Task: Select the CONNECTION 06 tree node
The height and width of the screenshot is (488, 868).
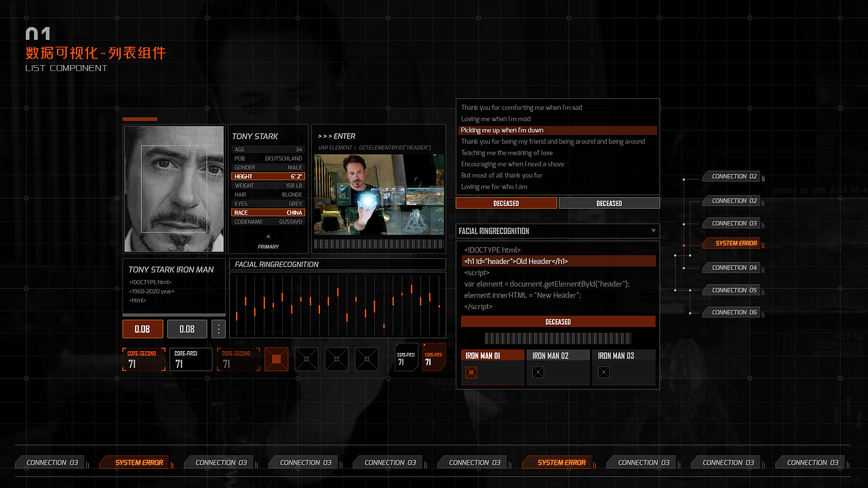Action: pos(731,312)
